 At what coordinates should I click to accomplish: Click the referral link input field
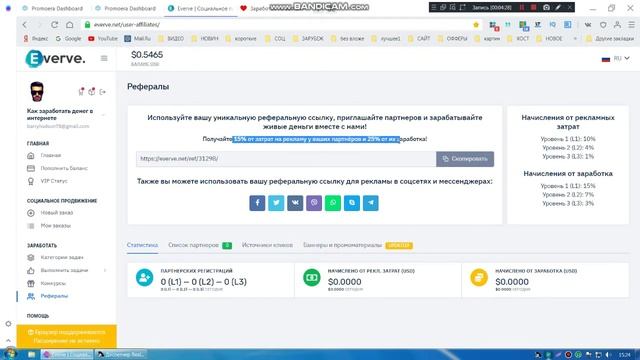[286, 159]
